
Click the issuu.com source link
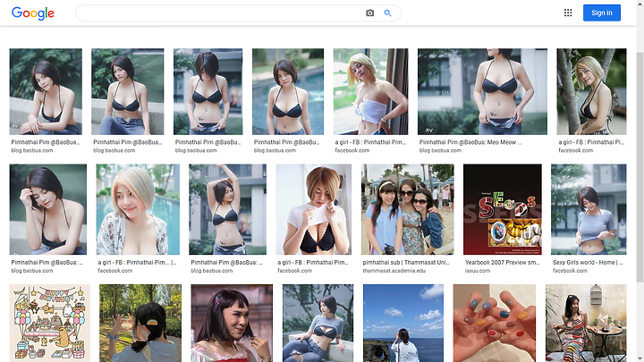pyautogui.click(x=478, y=271)
